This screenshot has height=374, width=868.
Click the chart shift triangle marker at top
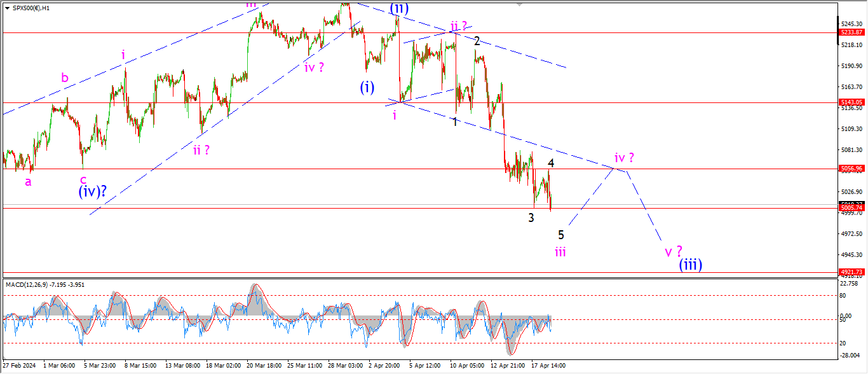[520, 4]
